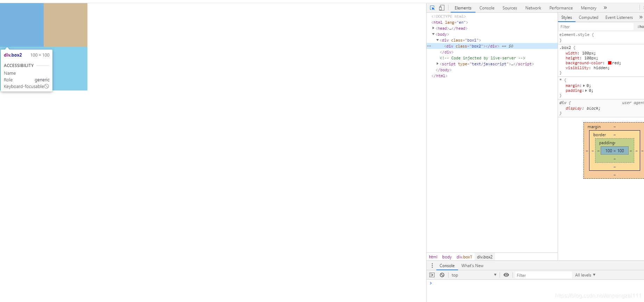This screenshot has width=644, height=302.
Task: Create live expression eye icon
Action: click(506, 275)
